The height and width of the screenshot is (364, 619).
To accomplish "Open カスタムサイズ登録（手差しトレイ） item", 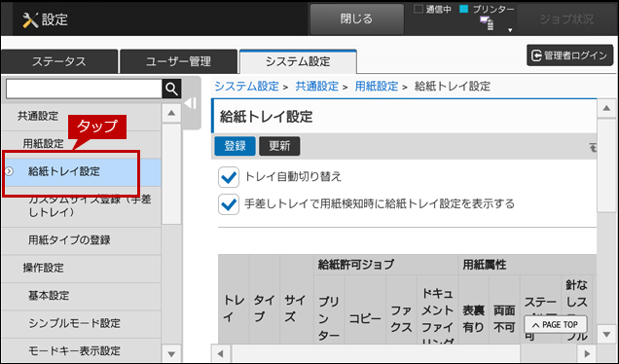I will 81,206.
